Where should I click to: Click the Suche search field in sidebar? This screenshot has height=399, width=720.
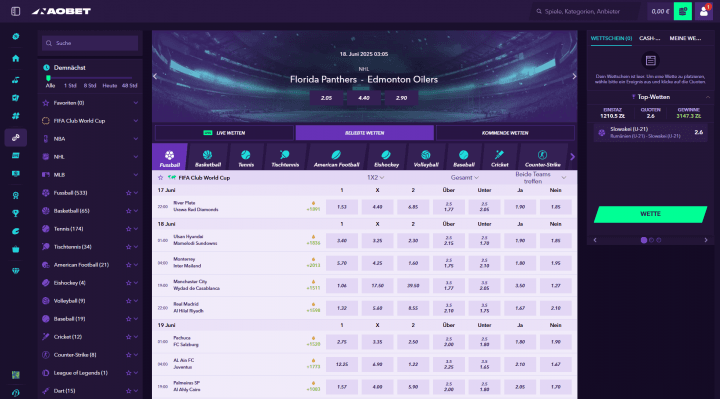[x=90, y=43]
